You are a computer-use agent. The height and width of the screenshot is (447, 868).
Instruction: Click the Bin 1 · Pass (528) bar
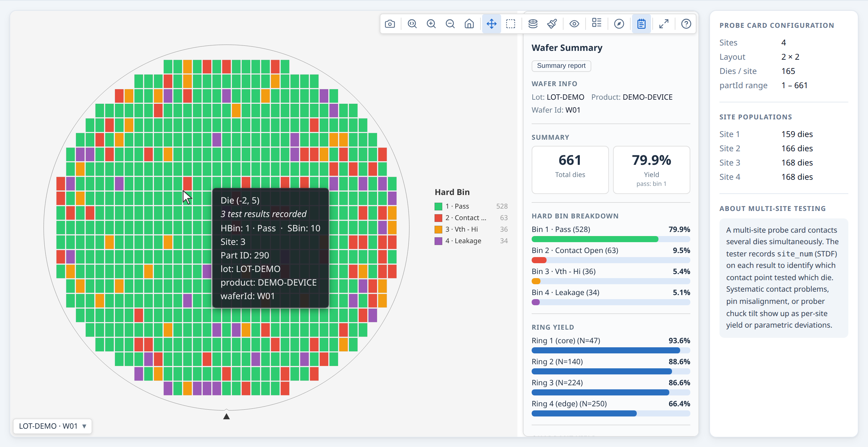(x=611, y=239)
